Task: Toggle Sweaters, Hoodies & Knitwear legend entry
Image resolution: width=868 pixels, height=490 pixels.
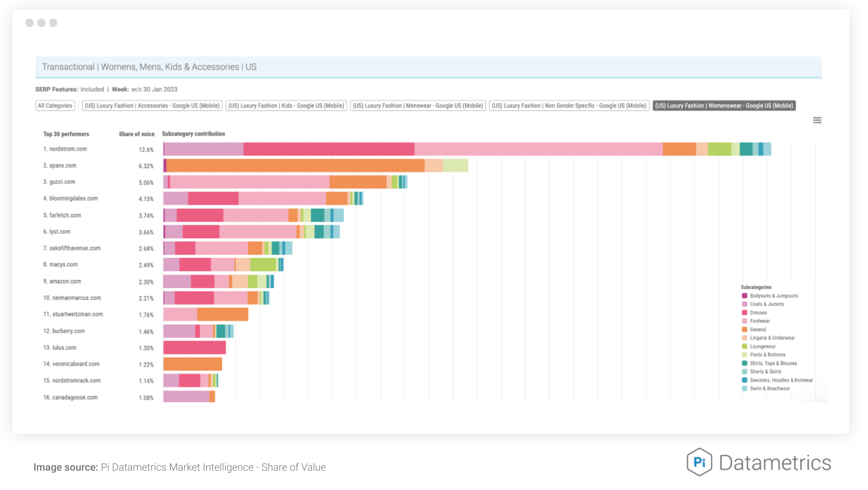Action: point(778,380)
